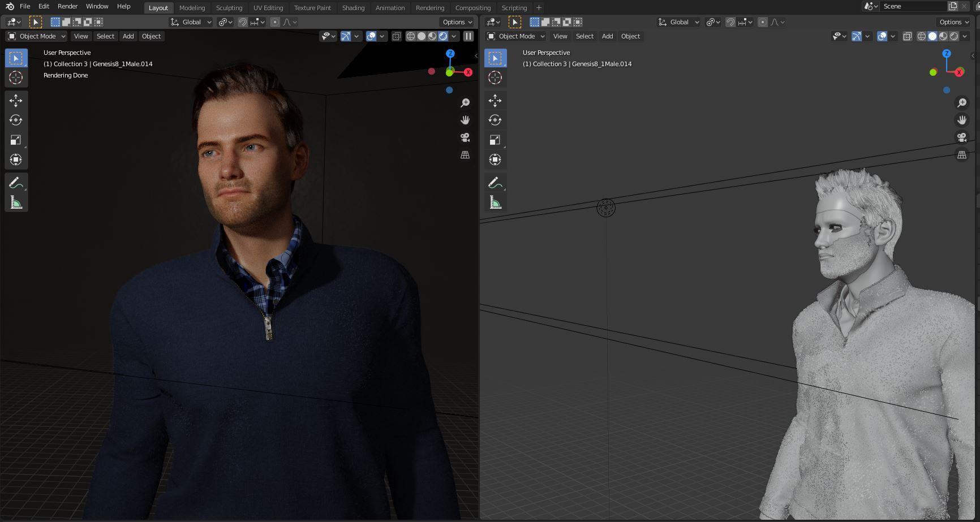Pick the Scale tool in right viewport
The width and height of the screenshot is (980, 522).
[x=495, y=140]
